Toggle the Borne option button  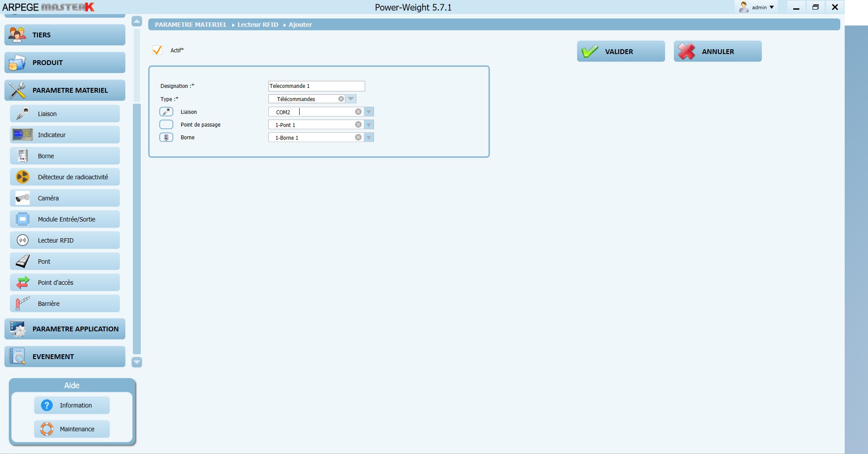pyautogui.click(x=166, y=138)
